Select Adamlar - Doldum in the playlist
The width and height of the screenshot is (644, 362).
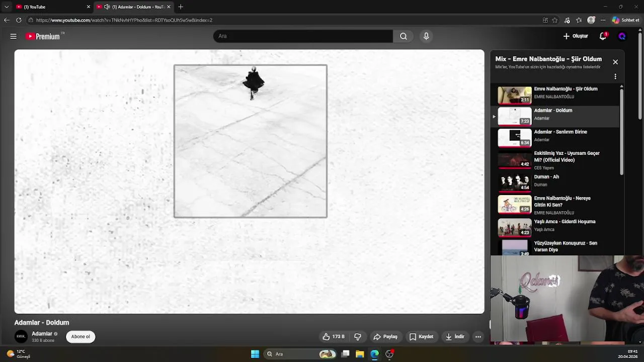click(556, 116)
